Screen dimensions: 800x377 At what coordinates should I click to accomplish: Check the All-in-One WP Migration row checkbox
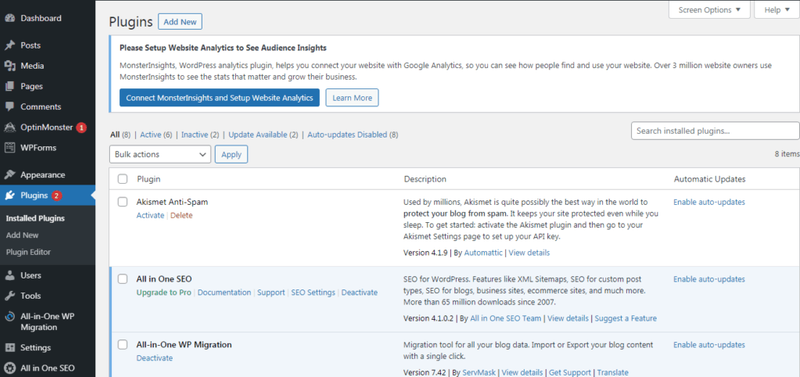coord(122,345)
